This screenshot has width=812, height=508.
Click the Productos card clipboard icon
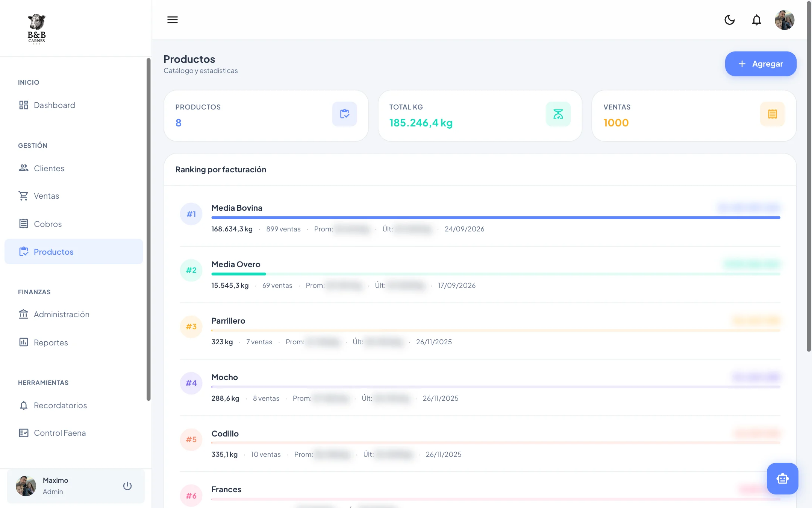(x=344, y=114)
